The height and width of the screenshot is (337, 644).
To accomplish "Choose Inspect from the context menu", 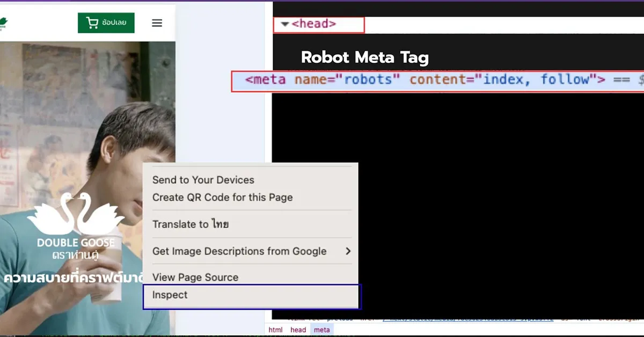I will coord(170,295).
